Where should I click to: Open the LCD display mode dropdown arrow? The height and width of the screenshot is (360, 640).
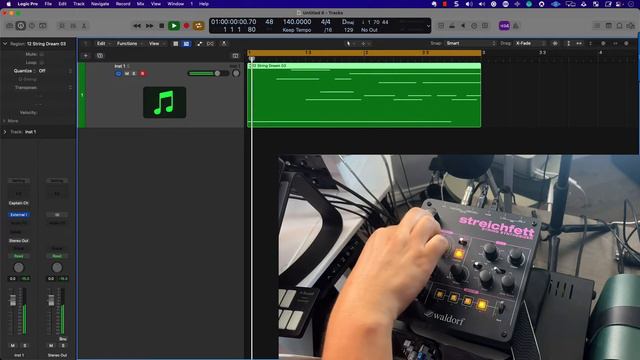pos(428,26)
